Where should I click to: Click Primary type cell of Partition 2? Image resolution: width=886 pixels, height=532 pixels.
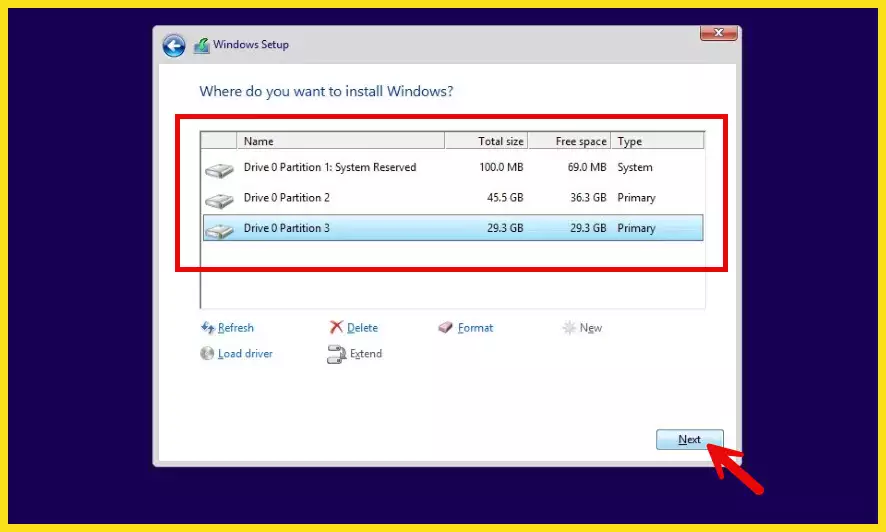pyautogui.click(x=636, y=198)
